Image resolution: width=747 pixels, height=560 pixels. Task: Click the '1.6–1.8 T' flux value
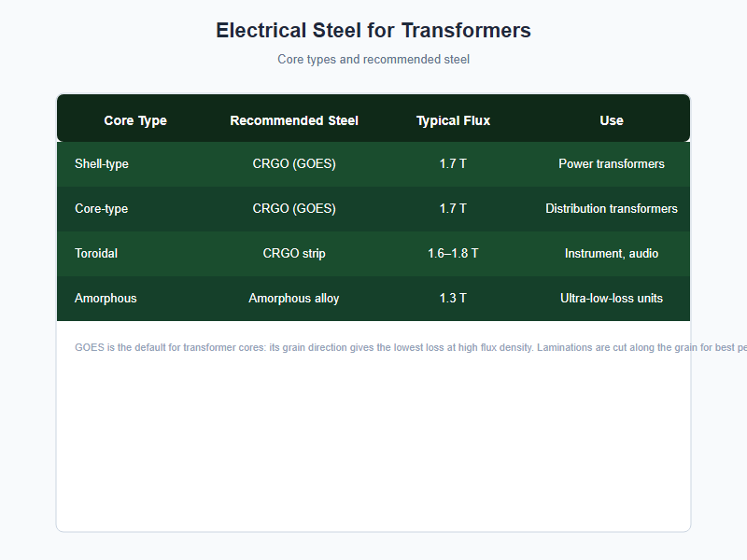coord(453,254)
